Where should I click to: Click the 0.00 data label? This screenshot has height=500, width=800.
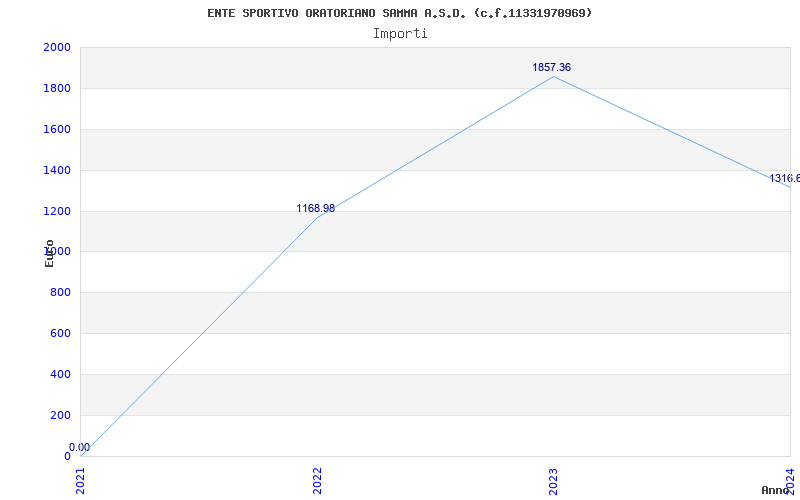click(x=80, y=447)
